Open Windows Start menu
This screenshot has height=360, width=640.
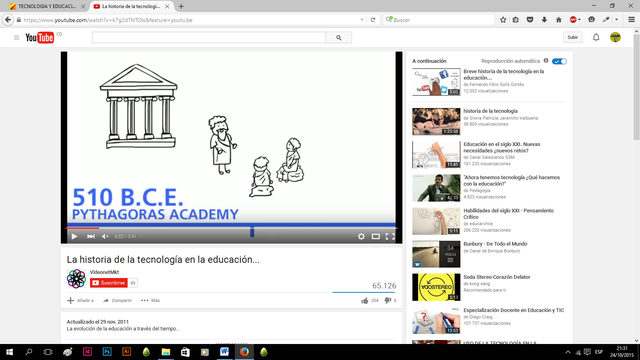[9, 352]
